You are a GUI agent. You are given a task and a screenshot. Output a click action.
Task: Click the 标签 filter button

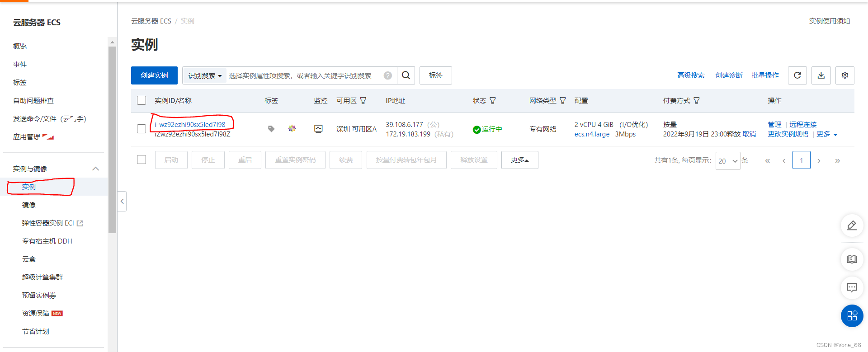click(x=436, y=75)
